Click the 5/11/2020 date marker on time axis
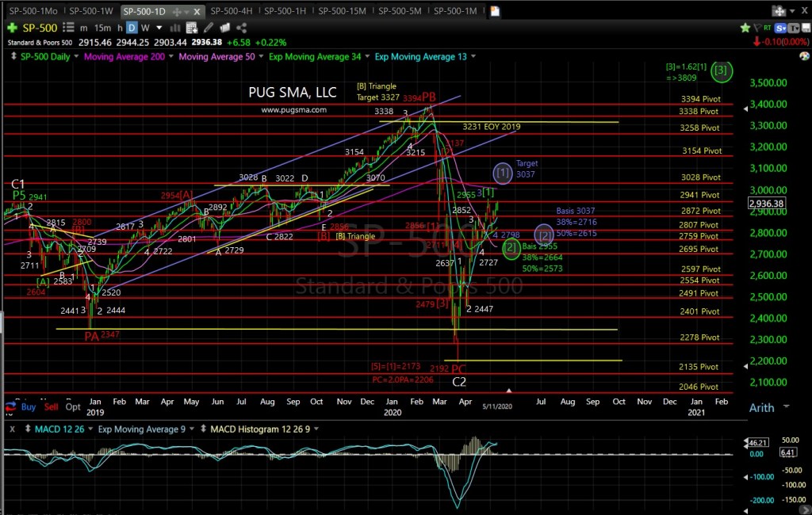Viewport: 812px width, 515px height. pos(497,406)
